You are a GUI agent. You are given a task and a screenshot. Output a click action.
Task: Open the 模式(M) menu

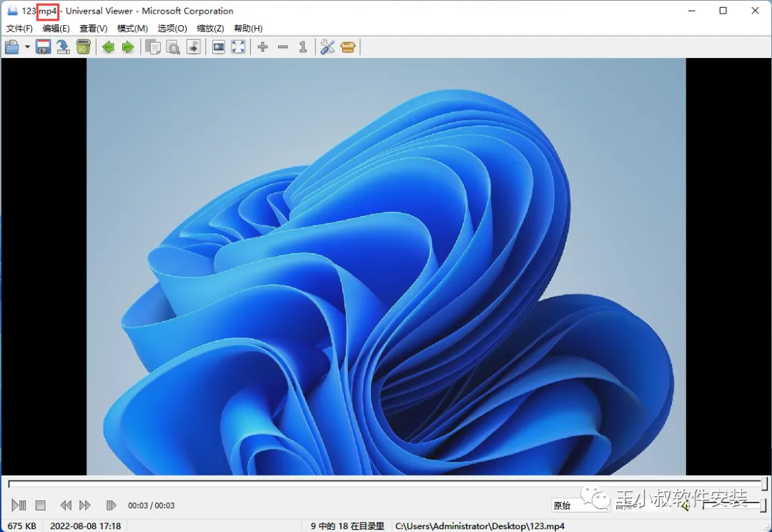[x=132, y=29]
